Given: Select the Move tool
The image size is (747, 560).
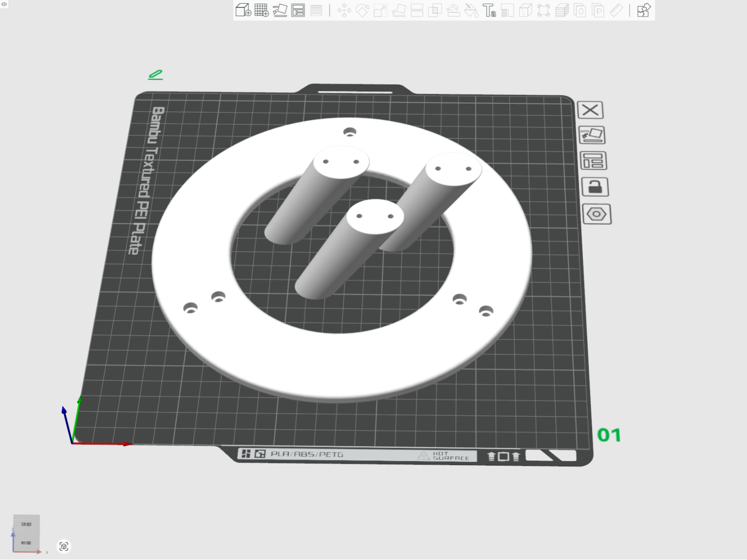Looking at the screenshot, I should pos(344,10).
